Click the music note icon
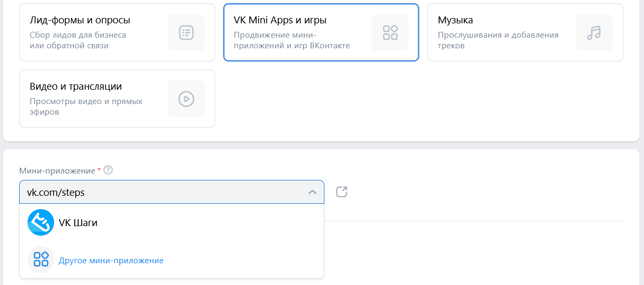The width and height of the screenshot is (644, 285). [x=594, y=32]
